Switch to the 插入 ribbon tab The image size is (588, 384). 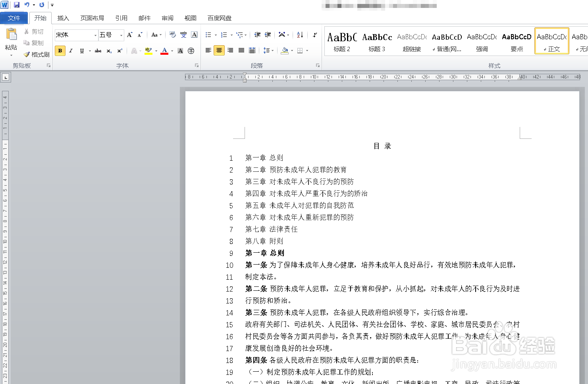pyautogui.click(x=63, y=18)
